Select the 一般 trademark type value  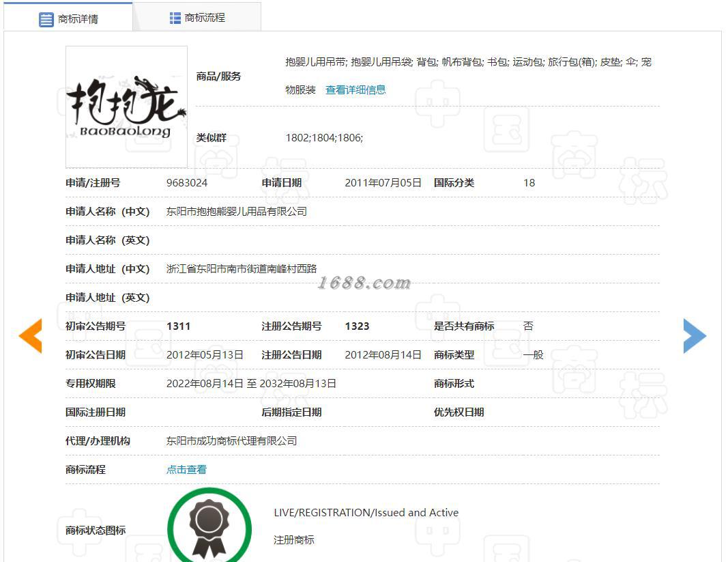point(533,354)
